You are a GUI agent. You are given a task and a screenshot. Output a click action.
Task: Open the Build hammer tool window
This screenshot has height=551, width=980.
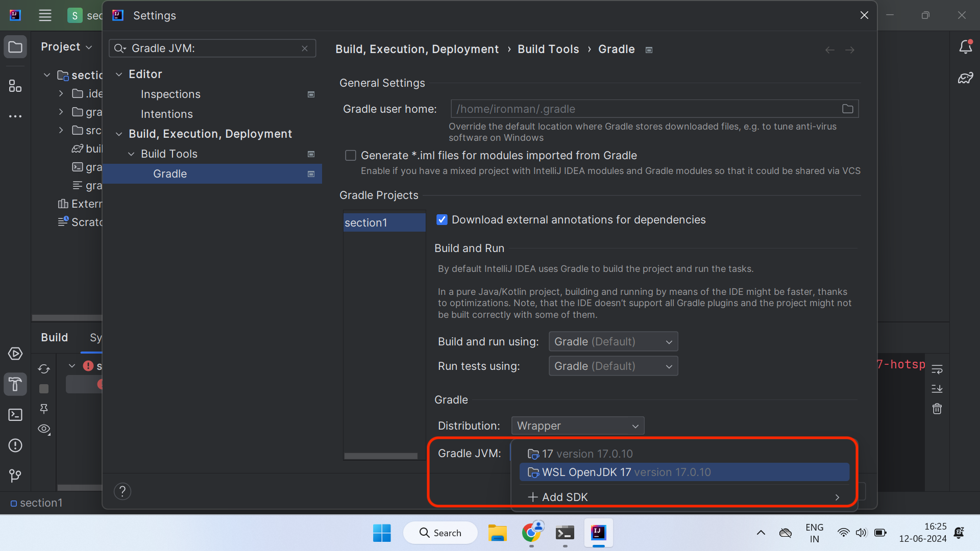[15, 384]
